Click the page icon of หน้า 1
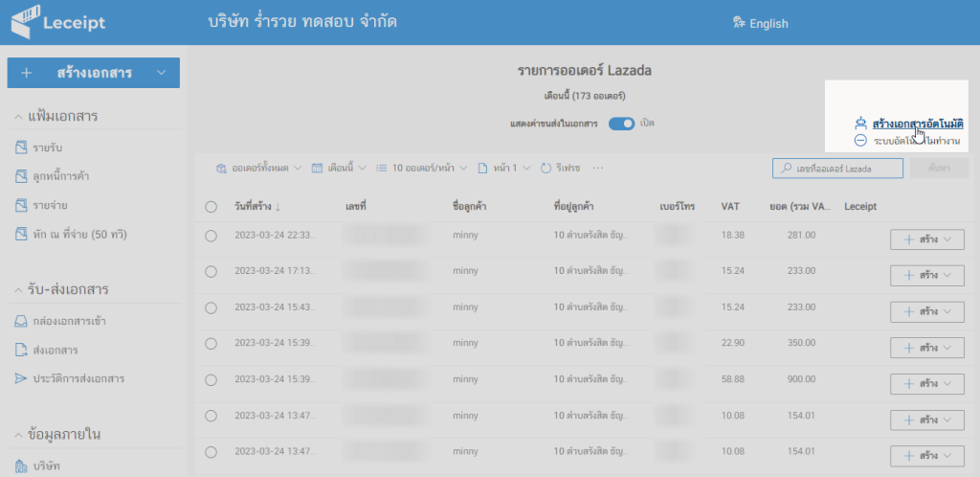 [482, 169]
